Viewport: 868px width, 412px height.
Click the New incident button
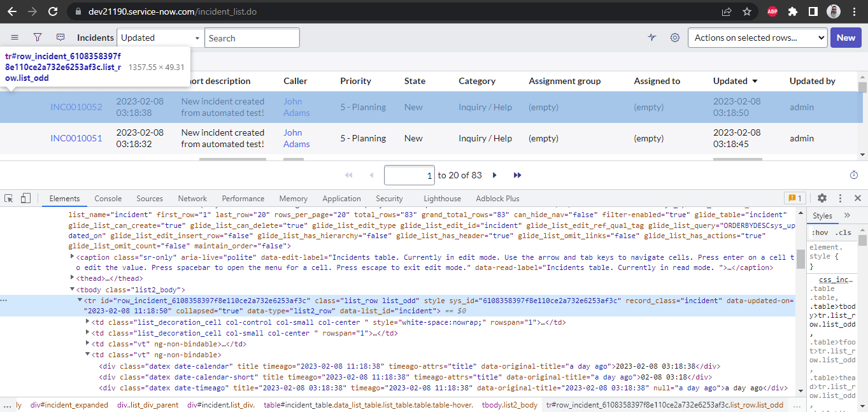tap(845, 38)
